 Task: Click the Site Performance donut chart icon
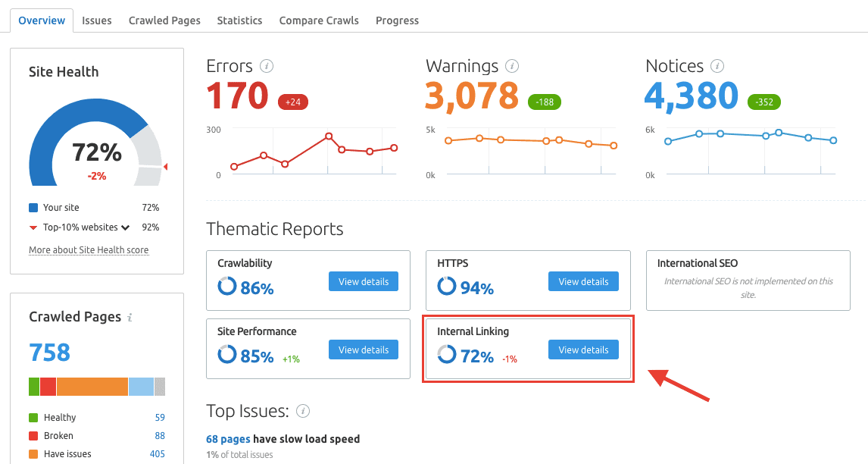tap(226, 355)
